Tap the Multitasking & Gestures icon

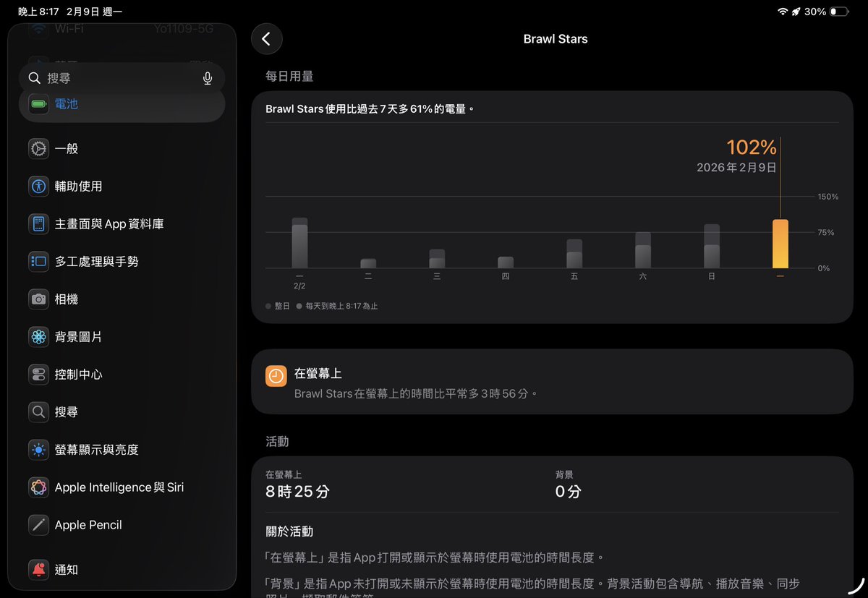(x=38, y=262)
